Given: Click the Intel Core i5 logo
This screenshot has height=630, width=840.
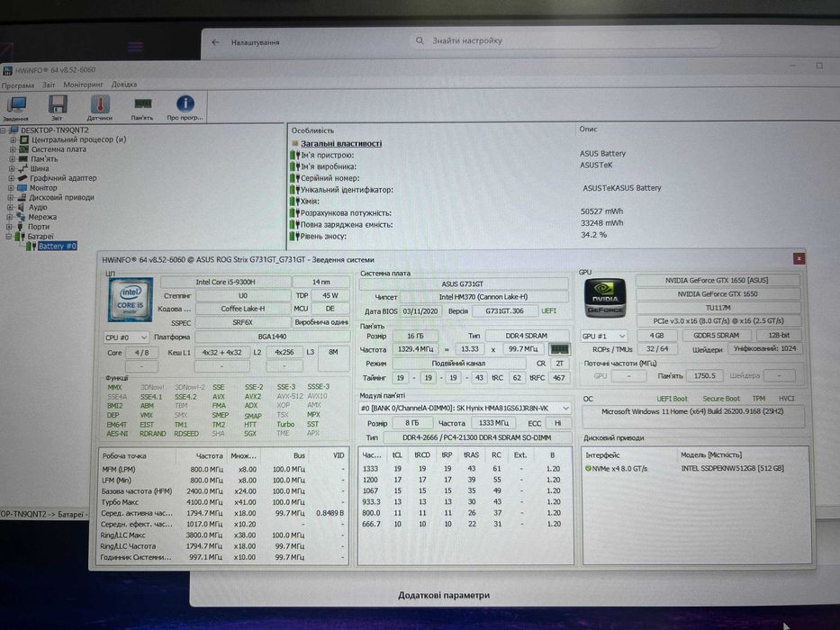Looking at the screenshot, I should coord(131,300).
